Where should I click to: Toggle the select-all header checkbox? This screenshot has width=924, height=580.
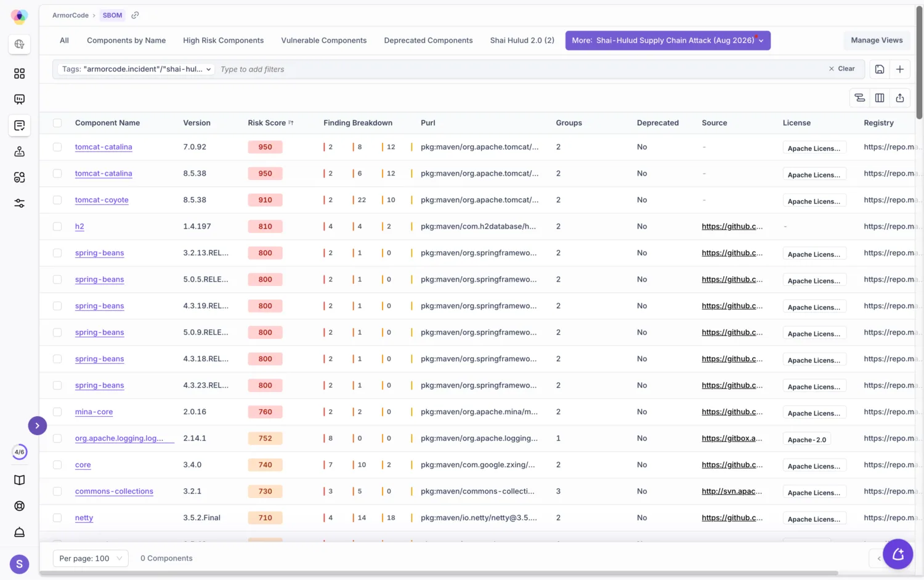(x=57, y=123)
